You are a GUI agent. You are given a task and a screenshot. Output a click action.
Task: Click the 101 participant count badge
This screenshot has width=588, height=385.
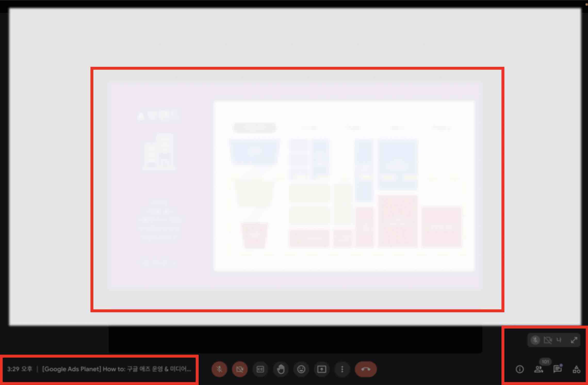[545, 362]
